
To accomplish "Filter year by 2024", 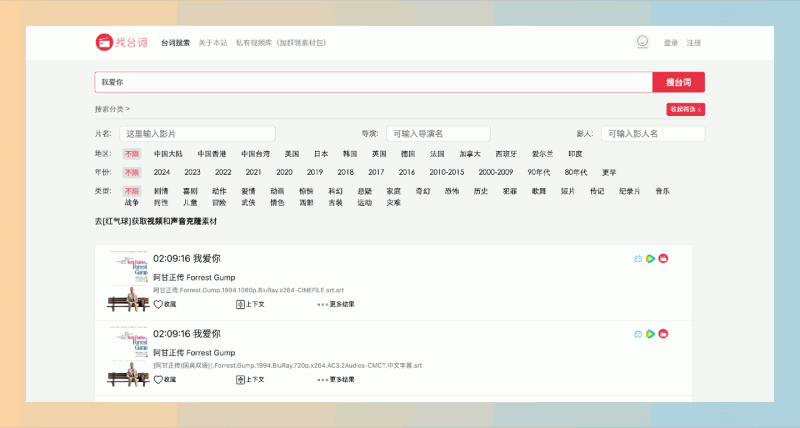I will coord(162,172).
